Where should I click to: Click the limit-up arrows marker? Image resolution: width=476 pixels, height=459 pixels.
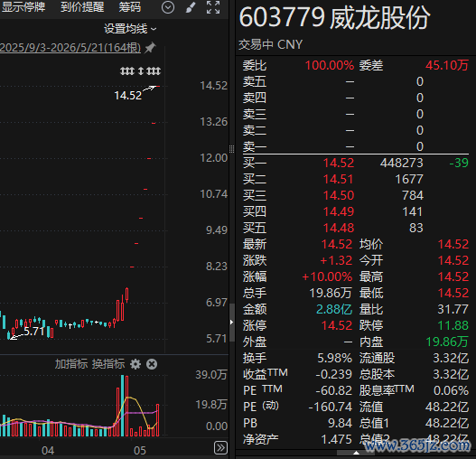pyautogui.click(x=140, y=71)
